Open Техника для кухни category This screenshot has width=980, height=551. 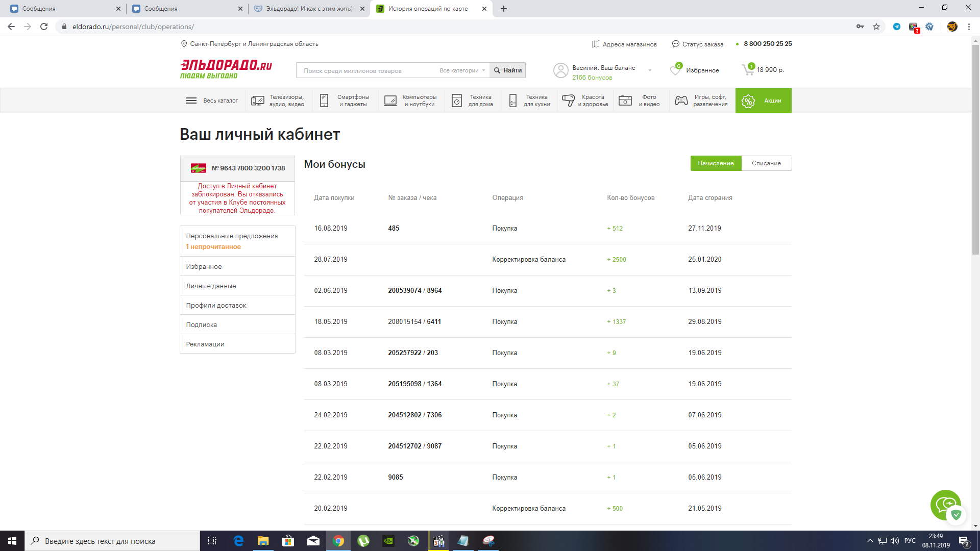tap(529, 101)
